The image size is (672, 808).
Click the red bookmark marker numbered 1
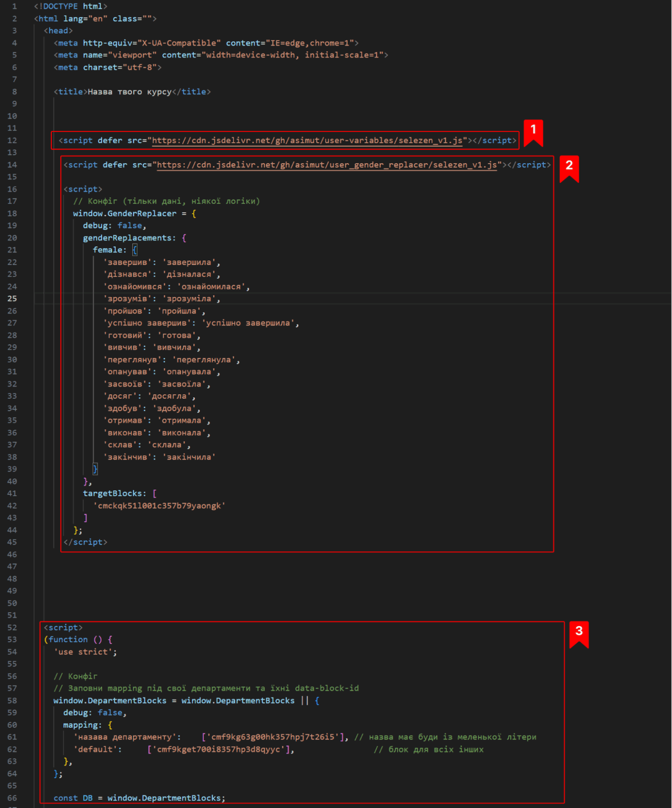coord(533,132)
